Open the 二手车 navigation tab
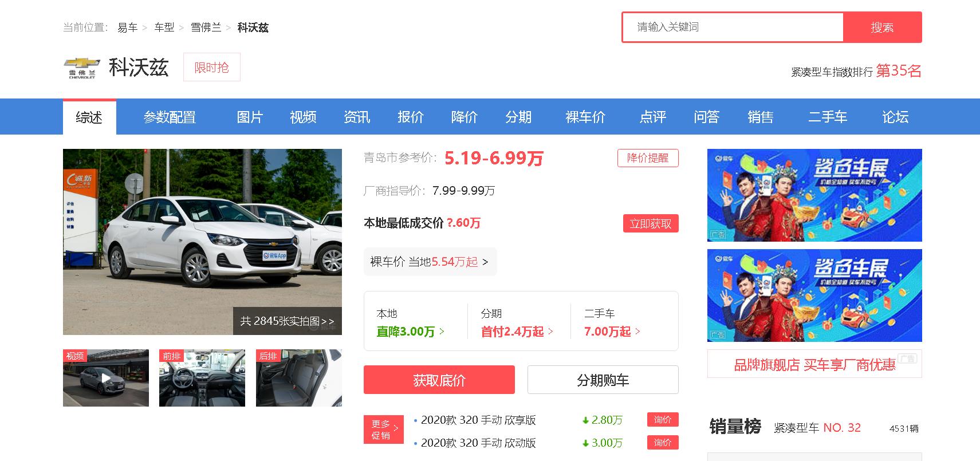 (827, 117)
